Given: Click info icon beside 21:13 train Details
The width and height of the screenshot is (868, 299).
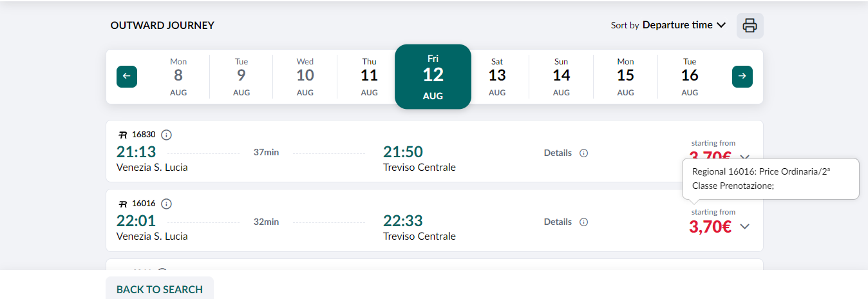Looking at the screenshot, I should [x=583, y=153].
